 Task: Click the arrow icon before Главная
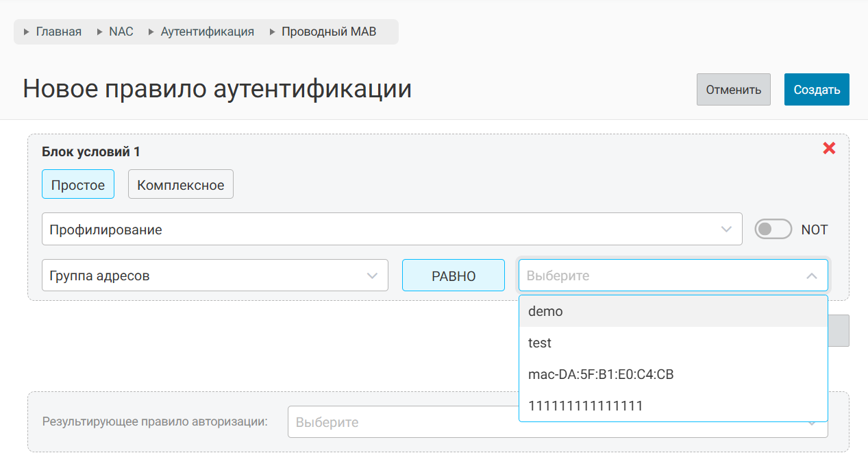click(x=27, y=32)
